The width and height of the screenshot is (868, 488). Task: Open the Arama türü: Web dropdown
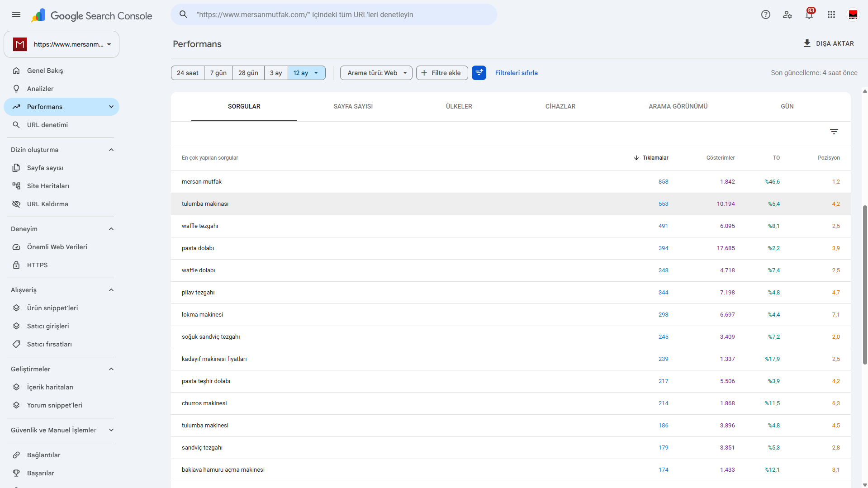click(376, 73)
